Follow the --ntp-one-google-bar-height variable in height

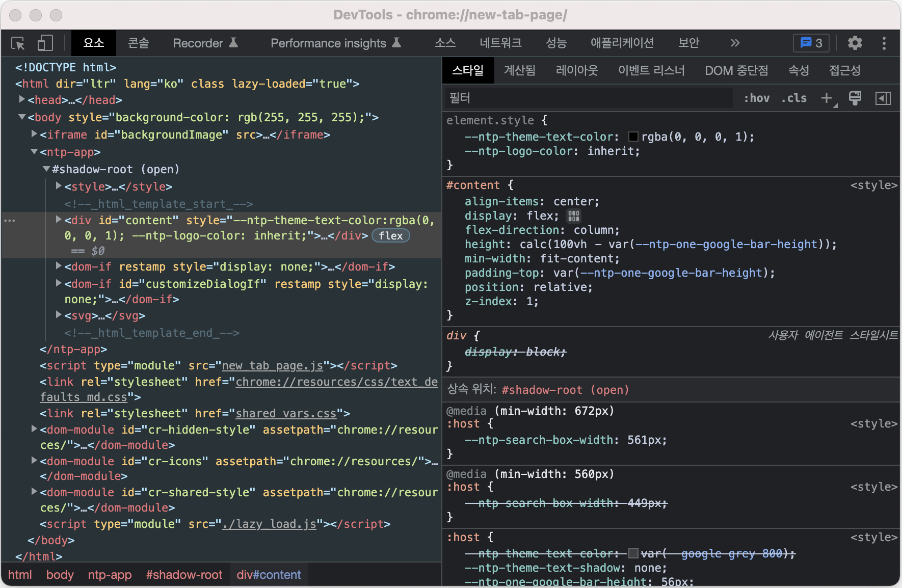point(727,244)
